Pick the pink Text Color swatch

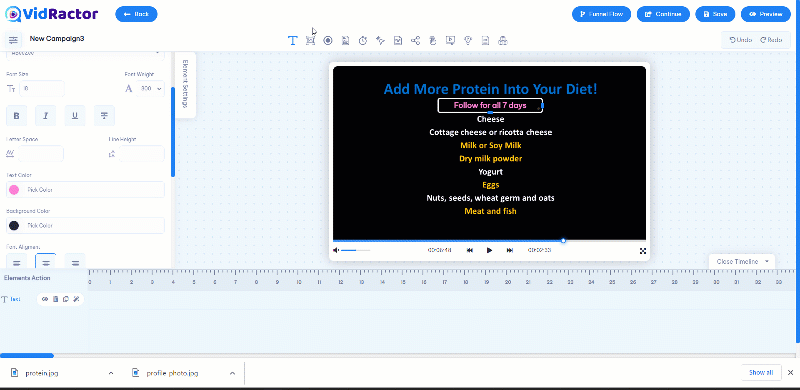(x=14, y=190)
